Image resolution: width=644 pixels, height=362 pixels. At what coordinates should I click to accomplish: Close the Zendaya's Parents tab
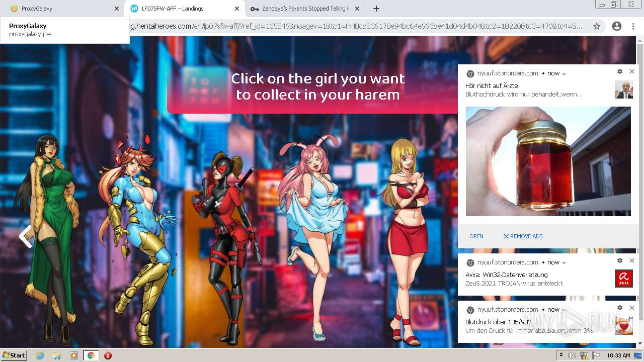(x=357, y=9)
